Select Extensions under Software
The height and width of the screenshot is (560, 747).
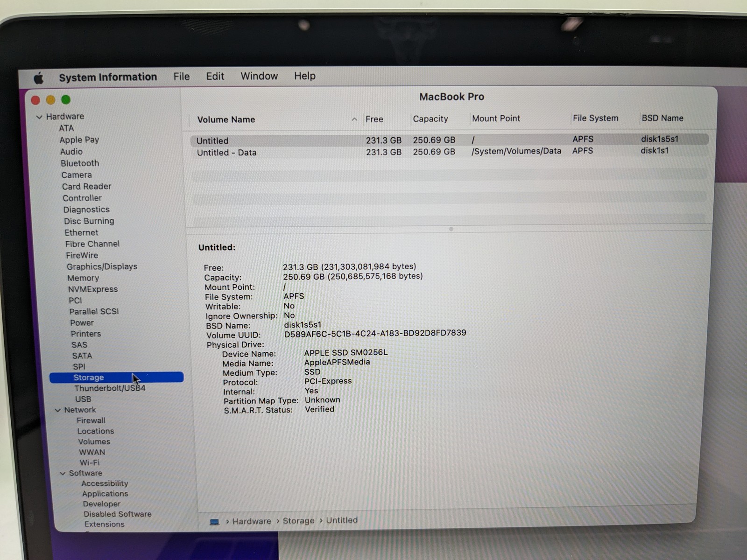105,524
